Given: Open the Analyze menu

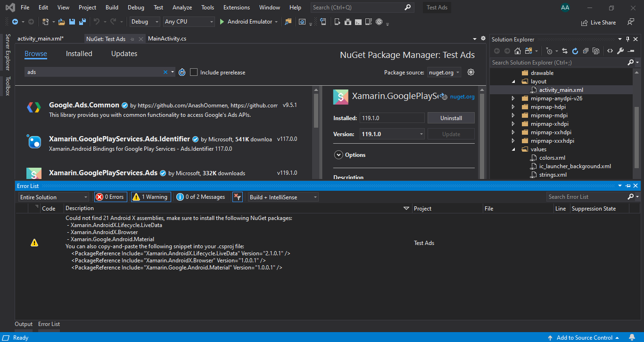Looking at the screenshot, I should pyautogui.click(x=182, y=8).
